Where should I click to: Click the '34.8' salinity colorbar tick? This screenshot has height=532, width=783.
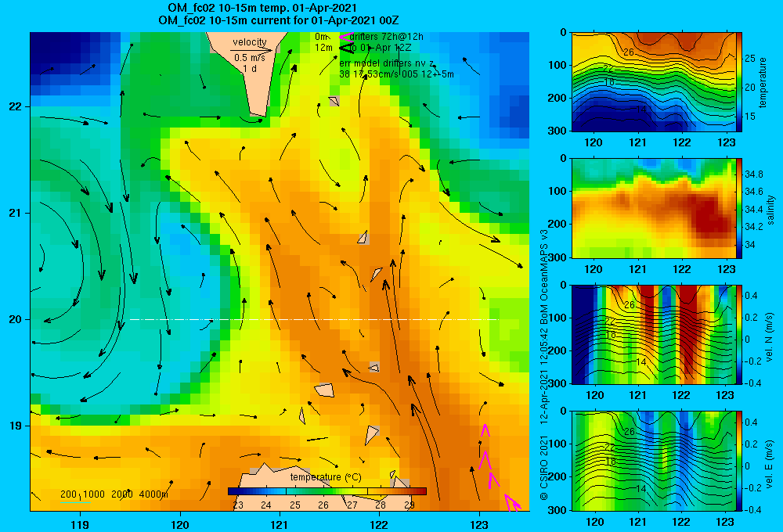coord(753,174)
